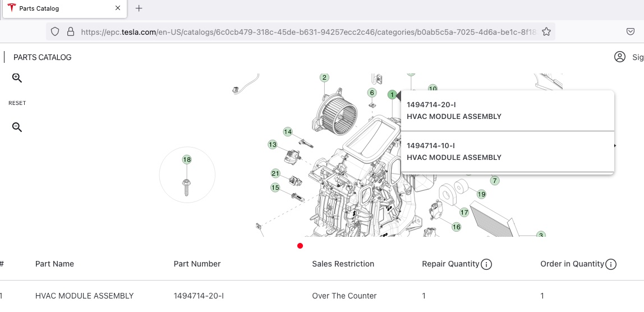The width and height of the screenshot is (644, 312).
Task: Click the Part Number column header
Action: [197, 264]
